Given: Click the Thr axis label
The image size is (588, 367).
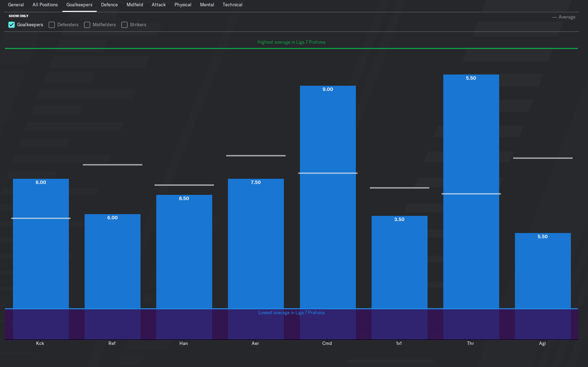Looking at the screenshot, I should point(471,344).
